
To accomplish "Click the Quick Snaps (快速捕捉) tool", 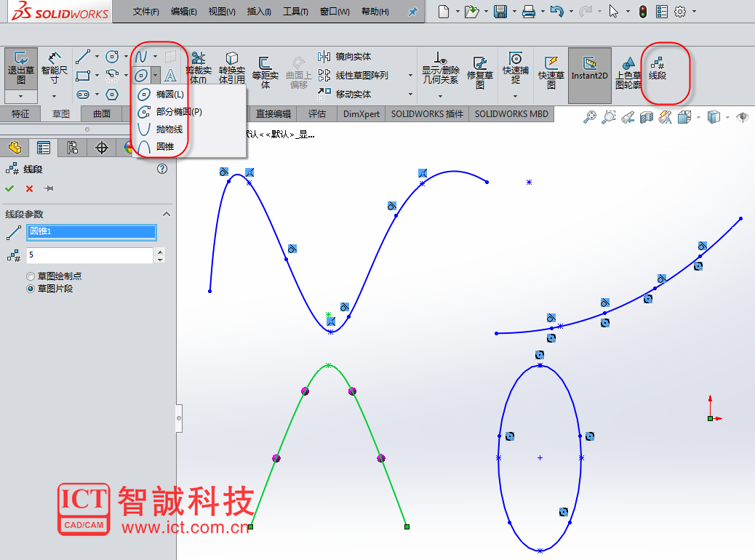I will (515, 68).
